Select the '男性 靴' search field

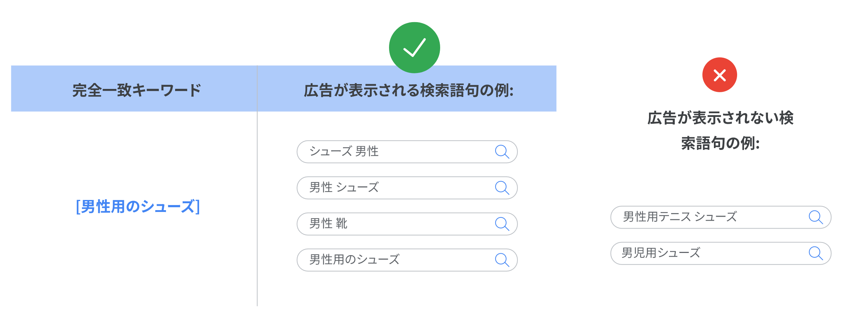pos(407,224)
